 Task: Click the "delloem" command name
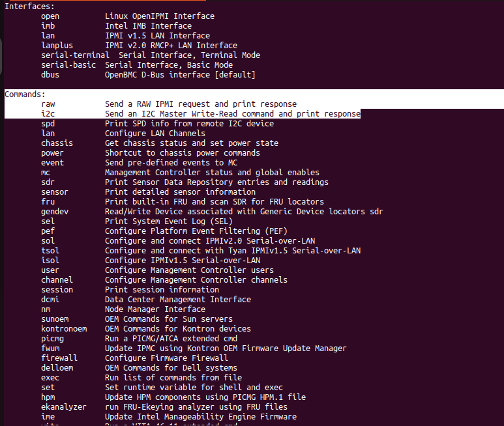coord(57,368)
